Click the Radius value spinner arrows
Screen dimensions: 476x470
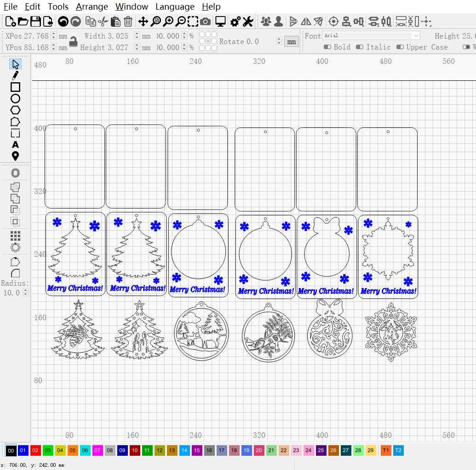point(25,293)
